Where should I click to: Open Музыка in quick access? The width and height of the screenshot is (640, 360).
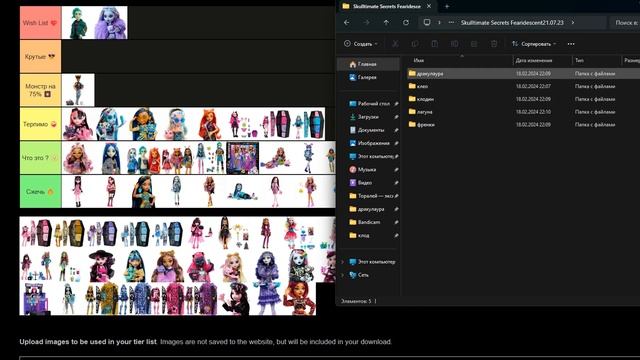click(x=367, y=169)
